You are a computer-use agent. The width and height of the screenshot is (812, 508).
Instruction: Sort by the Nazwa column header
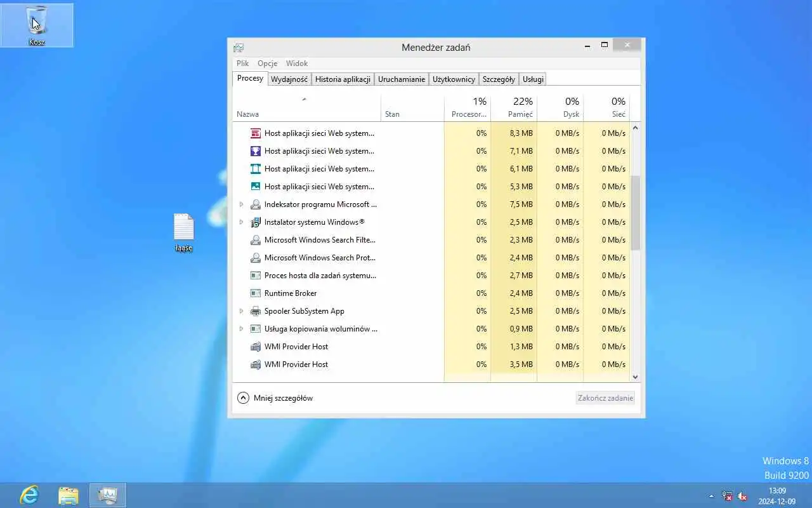click(306, 108)
